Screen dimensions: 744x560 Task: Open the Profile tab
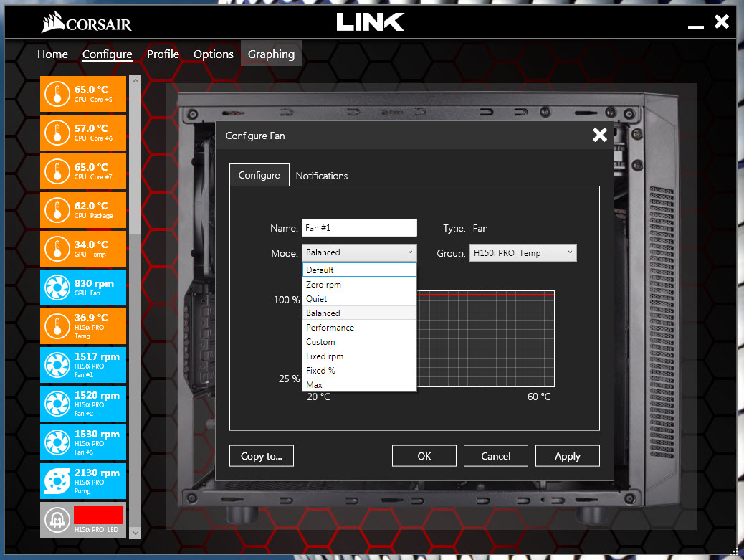163,54
